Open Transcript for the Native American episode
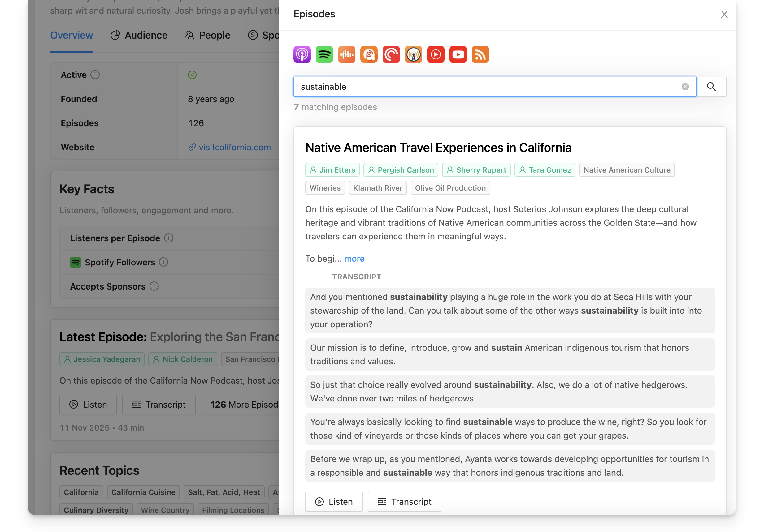The height and width of the screenshot is (532, 764). pos(404,501)
